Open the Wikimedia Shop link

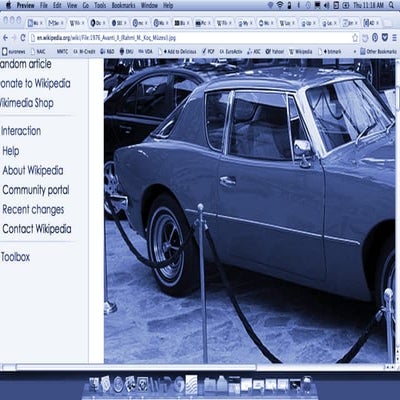coord(27,103)
